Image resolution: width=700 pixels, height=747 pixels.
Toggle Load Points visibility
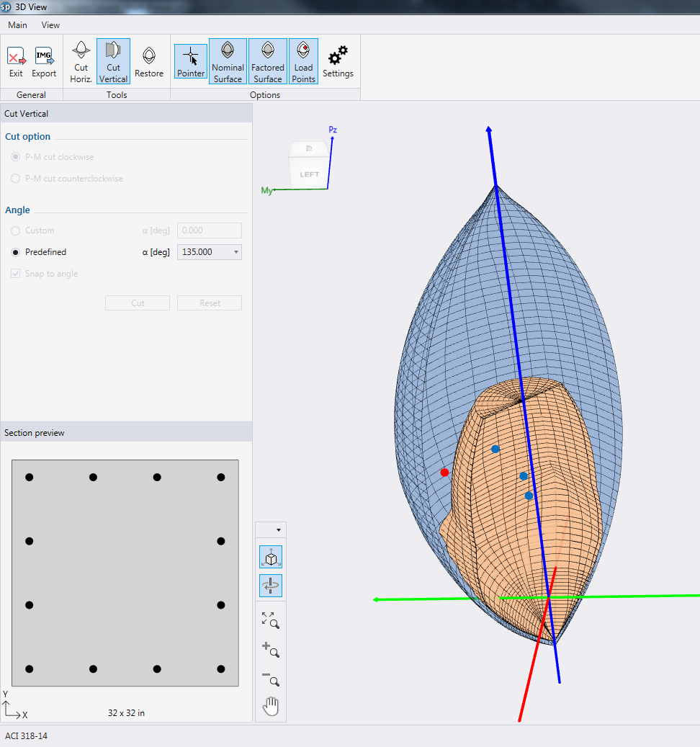click(x=303, y=62)
